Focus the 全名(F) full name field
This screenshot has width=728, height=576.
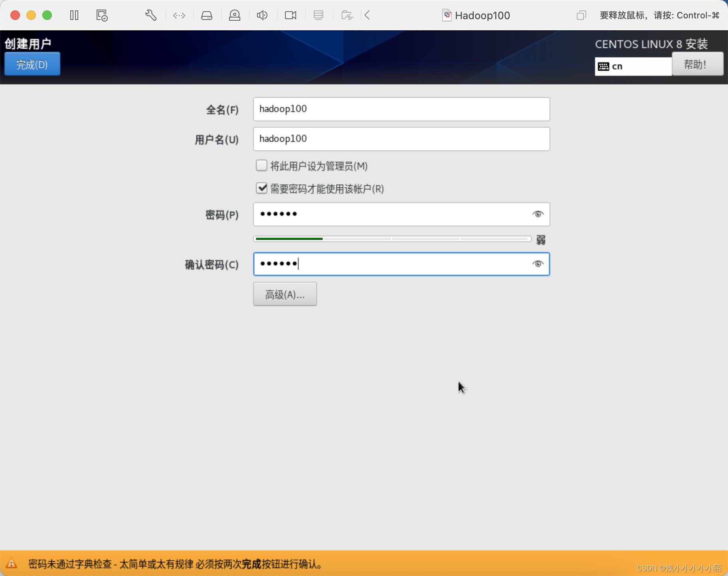402,109
